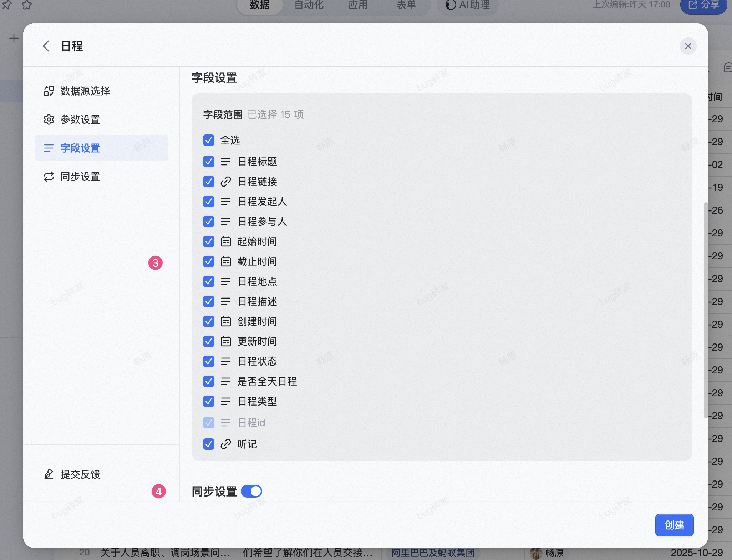732x560 pixels.
Task: Click the 分享 share button
Action: pyautogui.click(x=703, y=5)
